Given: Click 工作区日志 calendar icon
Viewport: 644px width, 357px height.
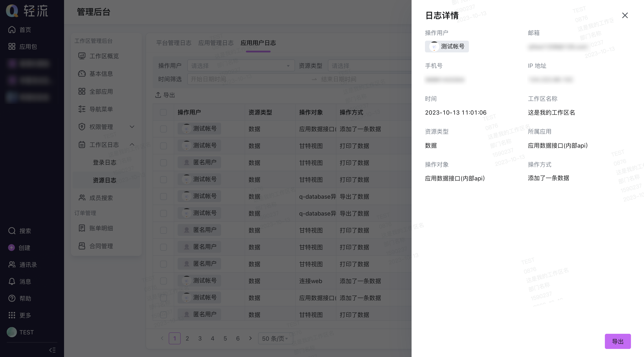Looking at the screenshot, I should coord(82,145).
